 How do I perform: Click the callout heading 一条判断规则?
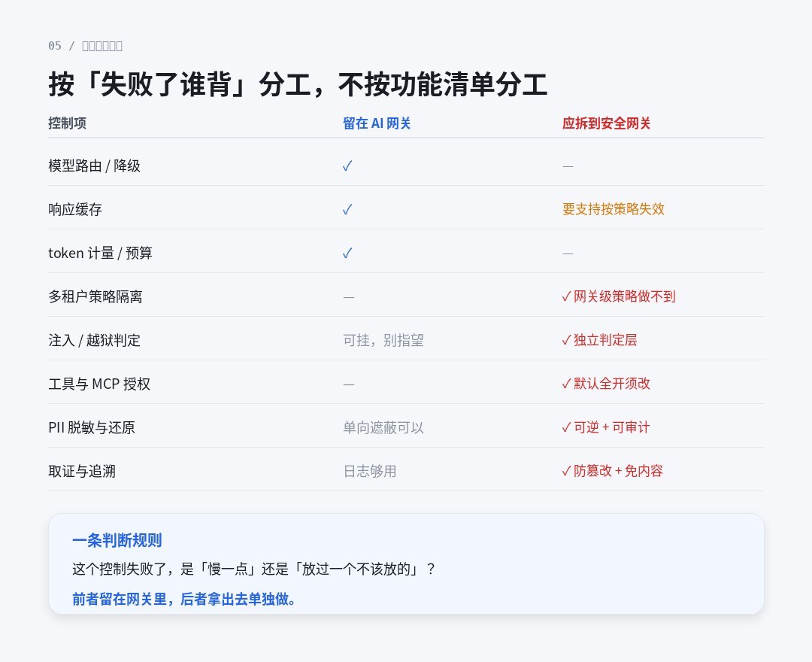point(117,540)
